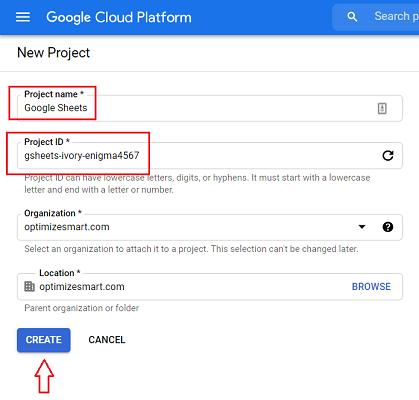Screen dimensions: 419x400
Task: Click the Project ID rules helper text
Action: click(x=197, y=184)
